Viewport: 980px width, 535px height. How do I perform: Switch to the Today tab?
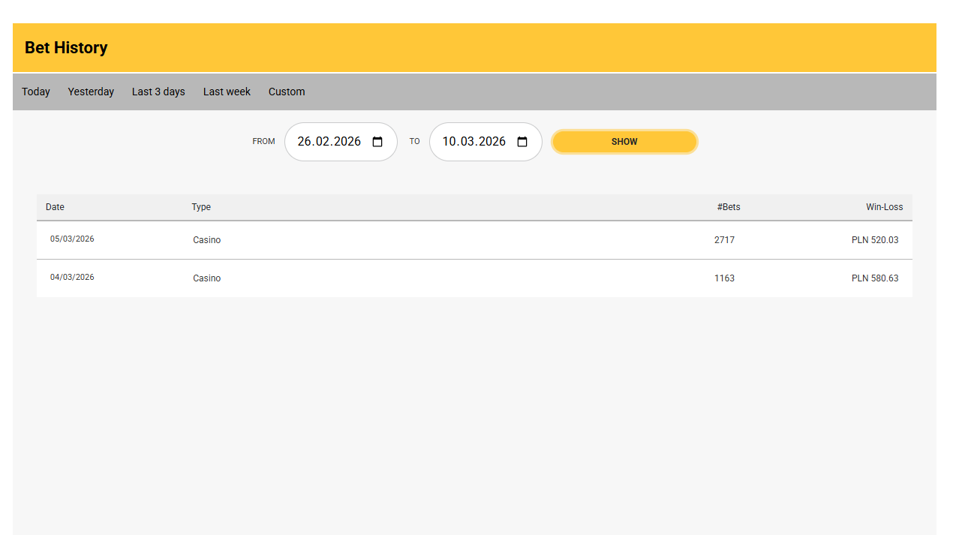pyautogui.click(x=36, y=92)
